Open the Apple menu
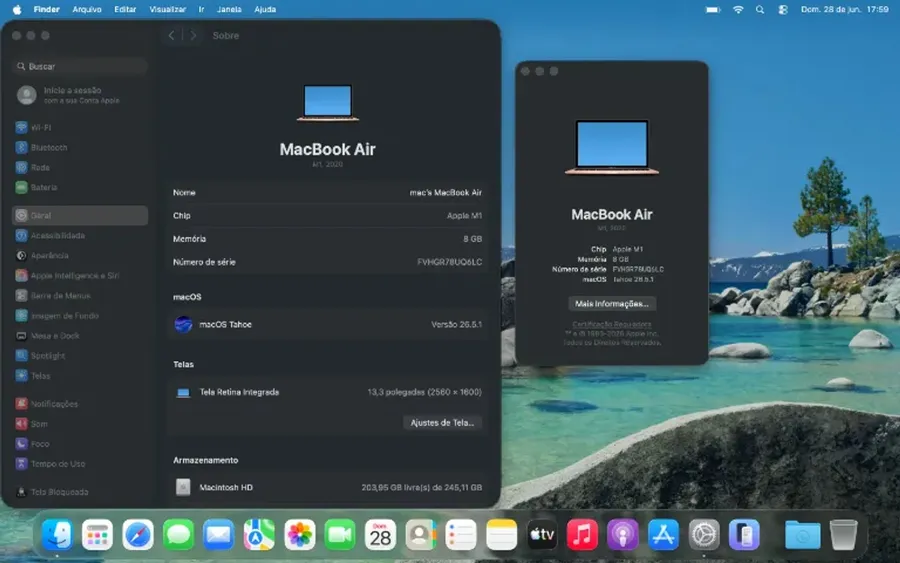Viewport: 900px width, 563px height. [x=17, y=9]
